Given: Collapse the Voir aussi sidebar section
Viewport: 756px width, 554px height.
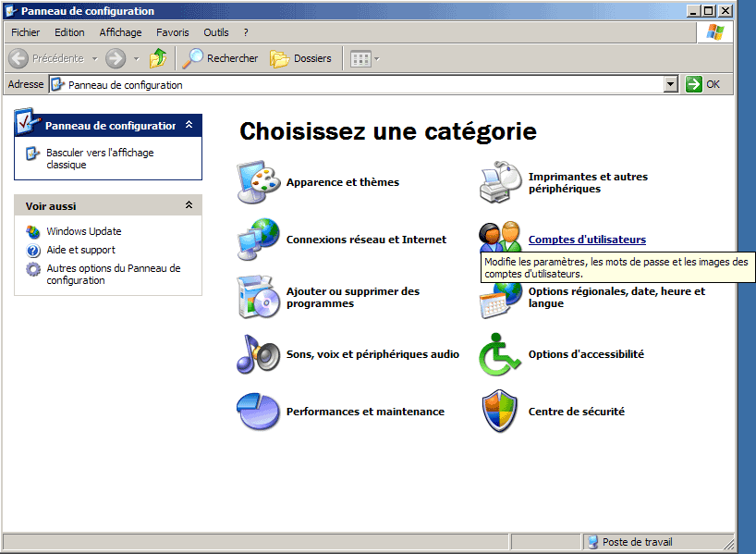Looking at the screenshot, I should coord(189,205).
